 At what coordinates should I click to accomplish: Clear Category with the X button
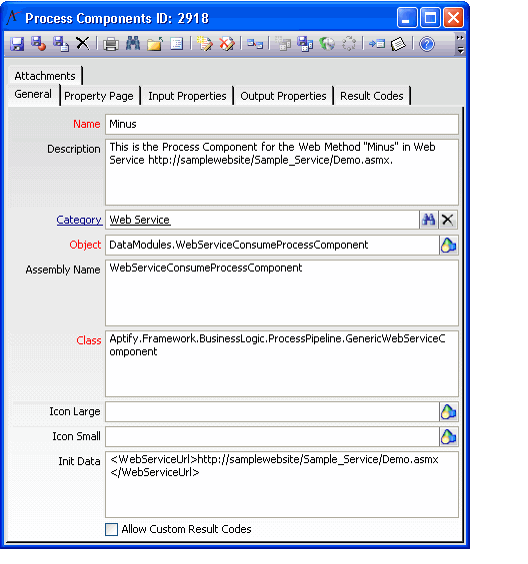click(448, 220)
